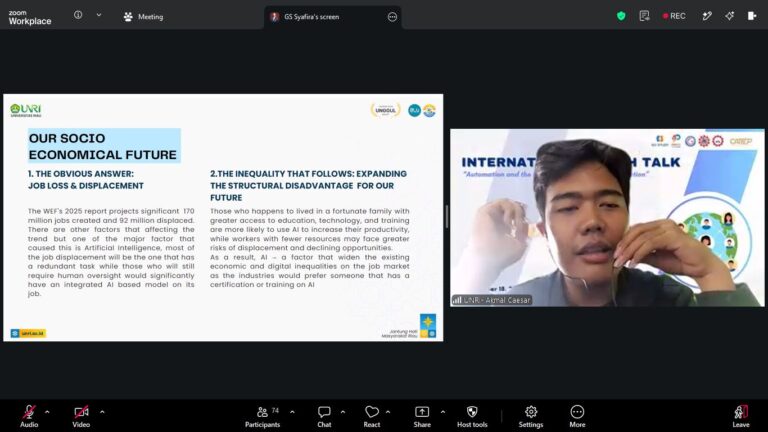
Task: Expand the Share options caret
Action: 443,412
